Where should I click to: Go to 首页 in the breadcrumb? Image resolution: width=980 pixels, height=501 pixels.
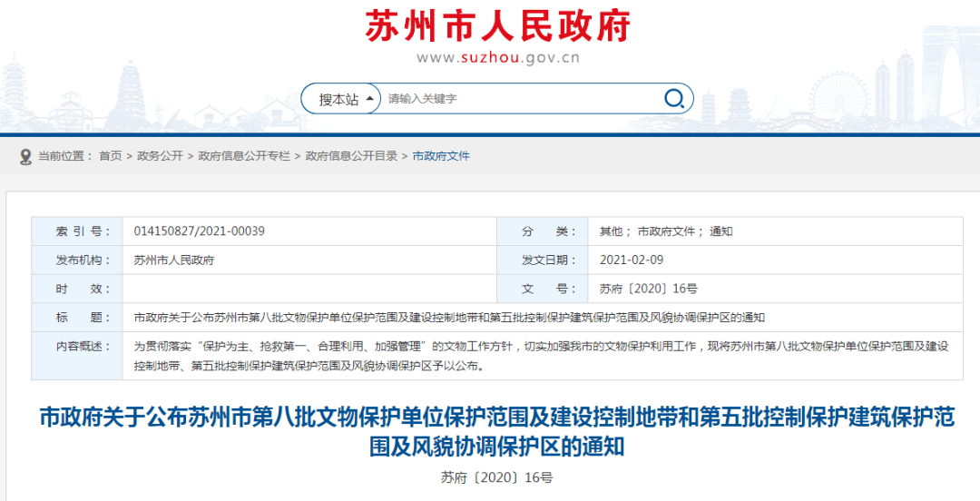pos(111,156)
